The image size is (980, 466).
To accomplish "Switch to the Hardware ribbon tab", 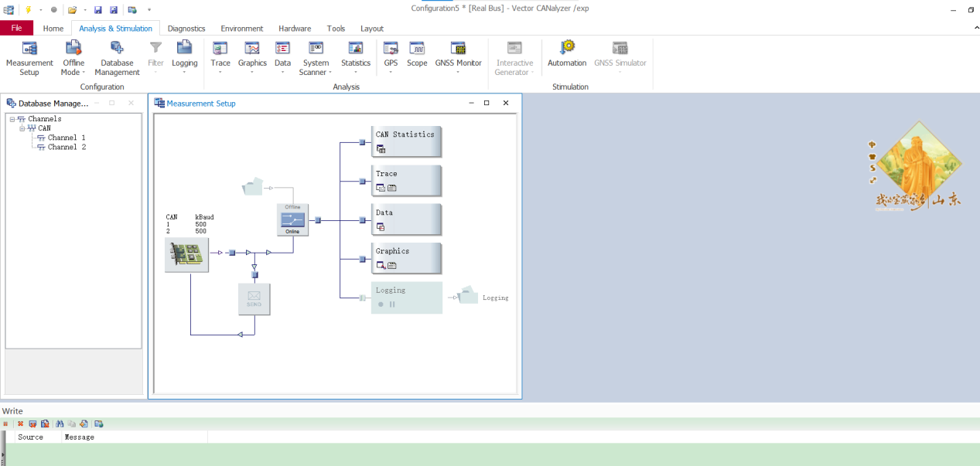I will pos(295,29).
